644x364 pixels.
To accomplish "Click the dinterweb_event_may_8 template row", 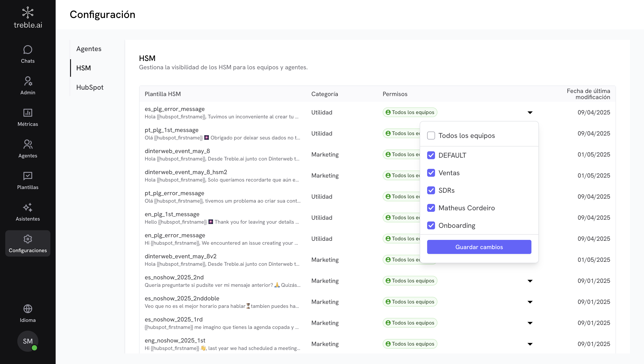I will point(222,154).
